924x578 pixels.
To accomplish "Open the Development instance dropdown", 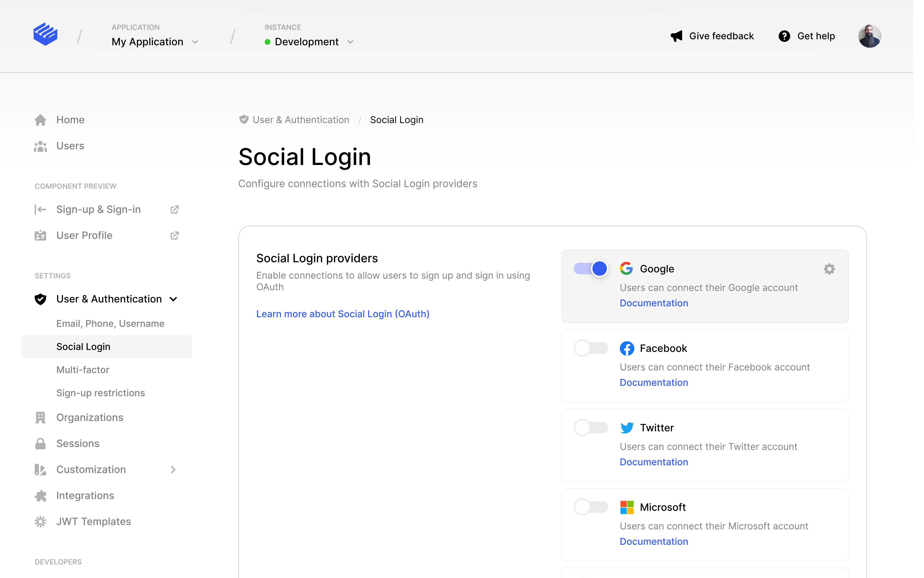I will click(x=309, y=42).
